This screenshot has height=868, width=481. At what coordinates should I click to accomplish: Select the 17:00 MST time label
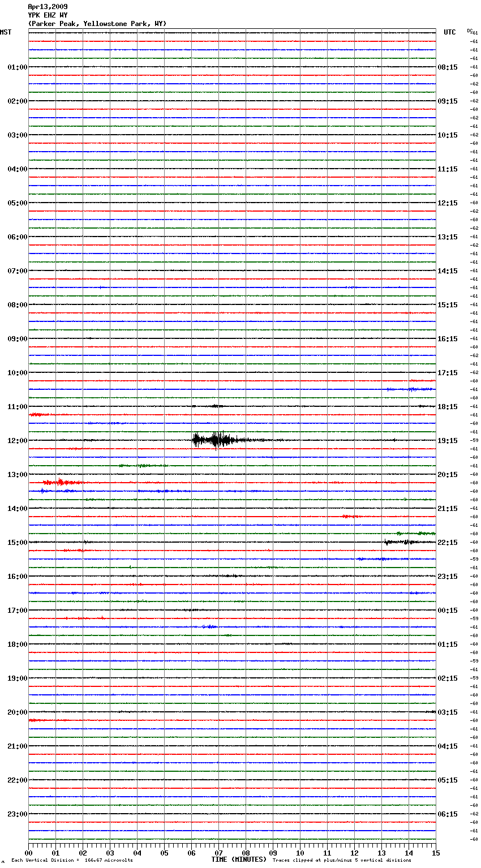click(18, 611)
